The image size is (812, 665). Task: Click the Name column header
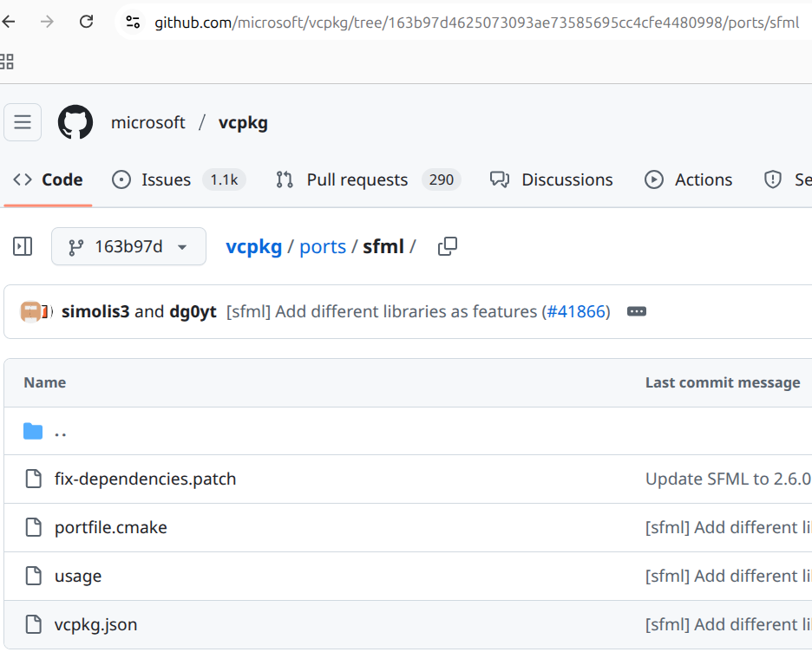[45, 382]
